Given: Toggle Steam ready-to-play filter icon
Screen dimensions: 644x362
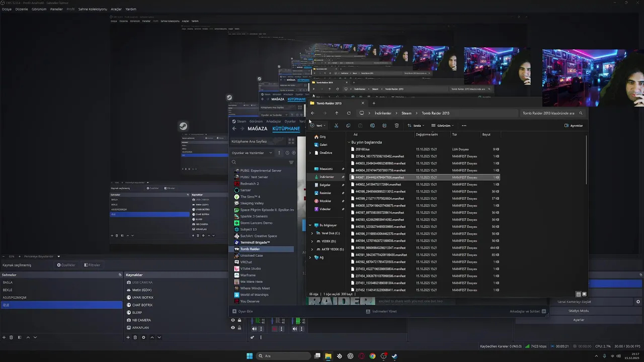Looking at the screenshot, I should 293,153.
